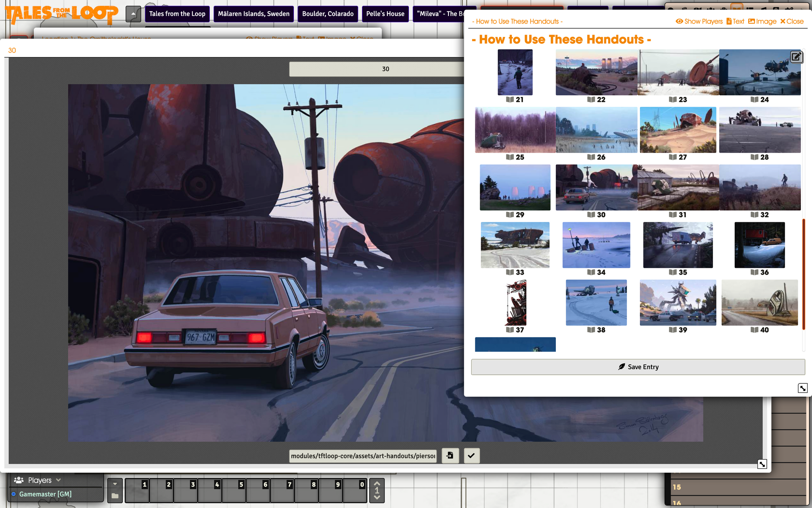Switch to Mälaren Islands, Sweden scene
This screenshot has height=508, width=812.
(x=254, y=14)
